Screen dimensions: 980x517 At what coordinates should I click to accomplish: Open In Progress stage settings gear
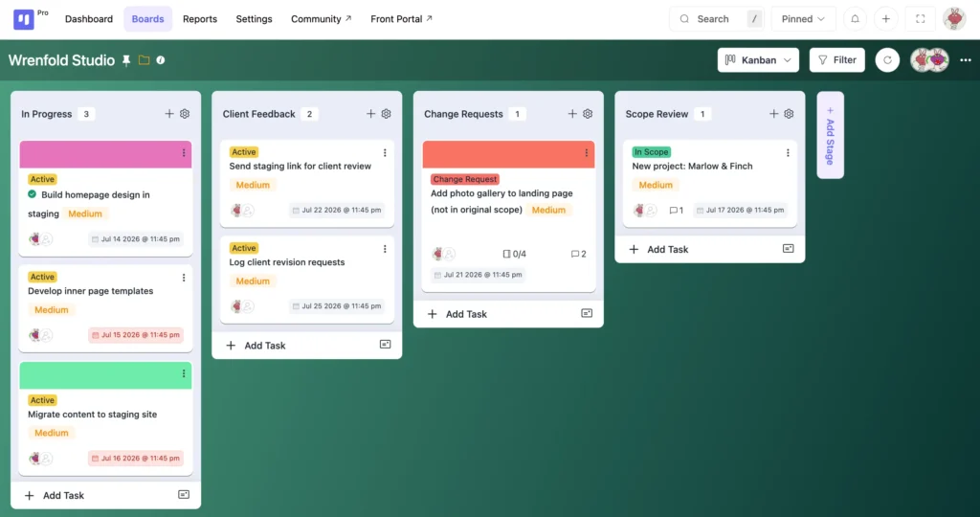tap(185, 114)
